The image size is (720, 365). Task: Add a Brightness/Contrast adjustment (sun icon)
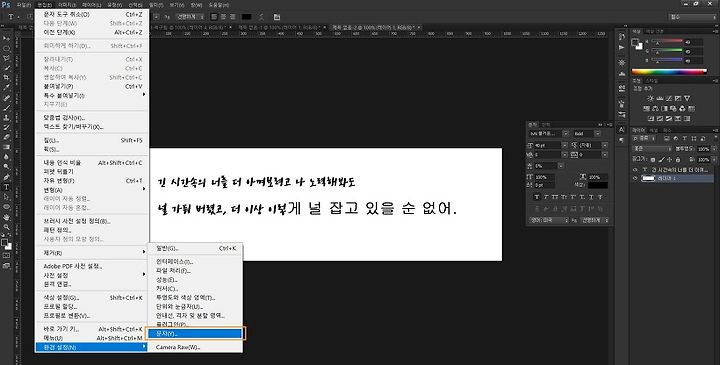tap(650, 98)
